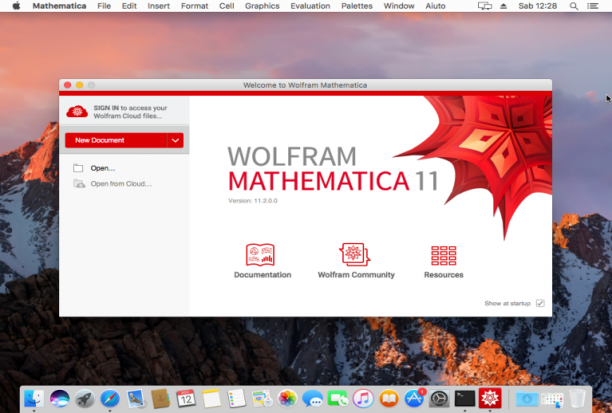Click the cloud folder icon beside Open from Cloud
Screen dimensions: 612x413
pos(79,183)
